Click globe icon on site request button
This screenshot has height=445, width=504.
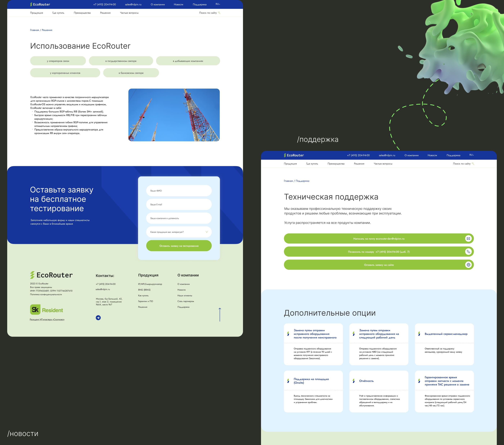[468, 265]
